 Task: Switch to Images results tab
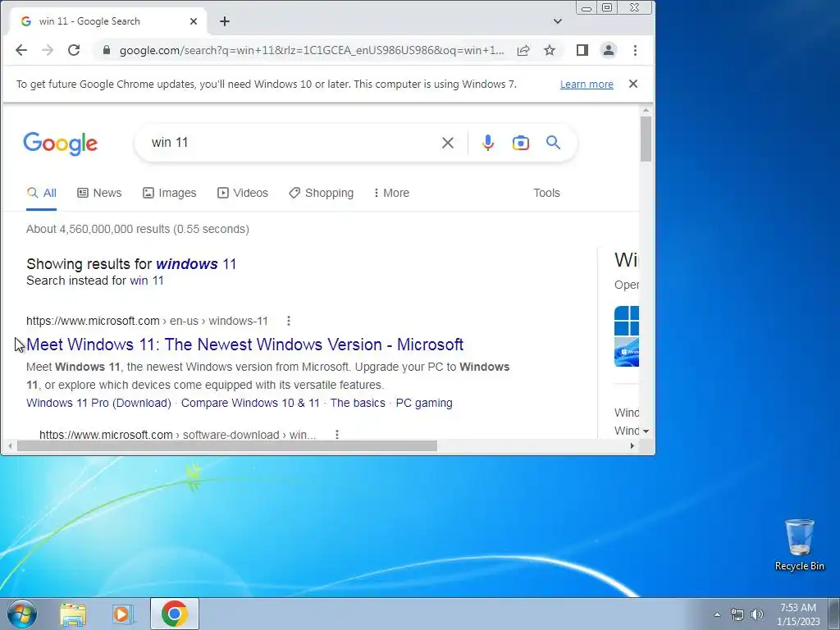tap(169, 193)
